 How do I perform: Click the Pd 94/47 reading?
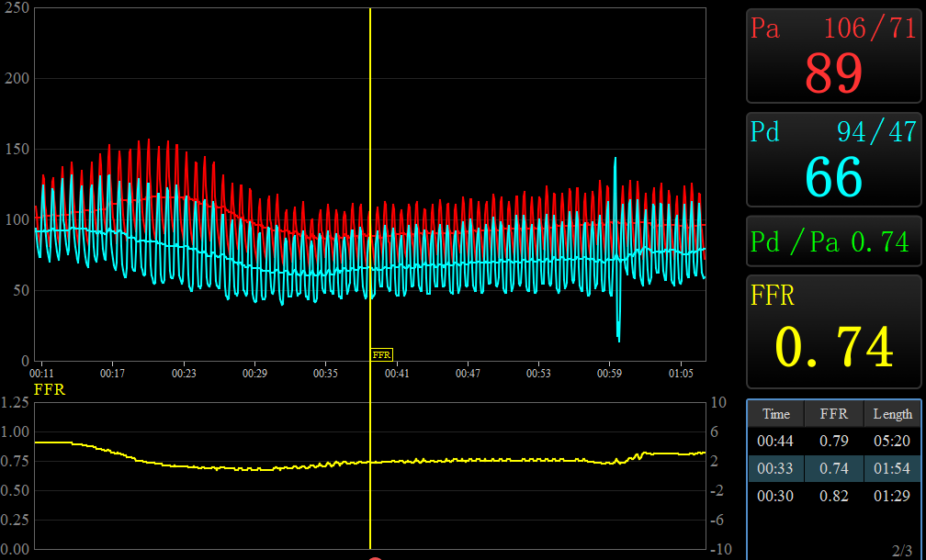point(877,132)
